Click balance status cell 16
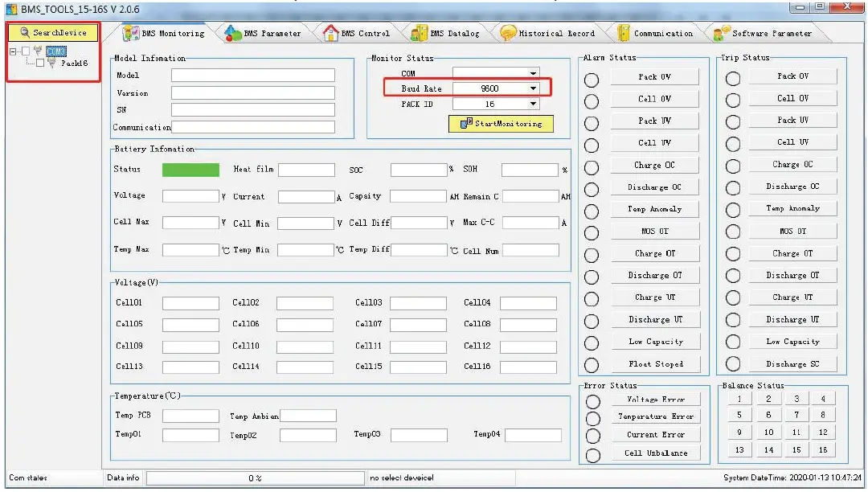Viewport: 868px width, 492px height. pos(823,449)
